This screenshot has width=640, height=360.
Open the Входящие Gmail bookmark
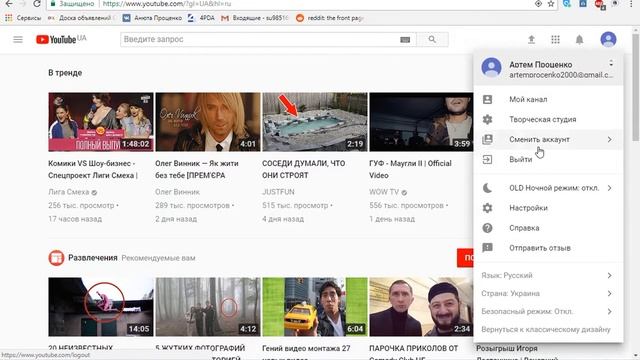pyautogui.click(x=255, y=18)
